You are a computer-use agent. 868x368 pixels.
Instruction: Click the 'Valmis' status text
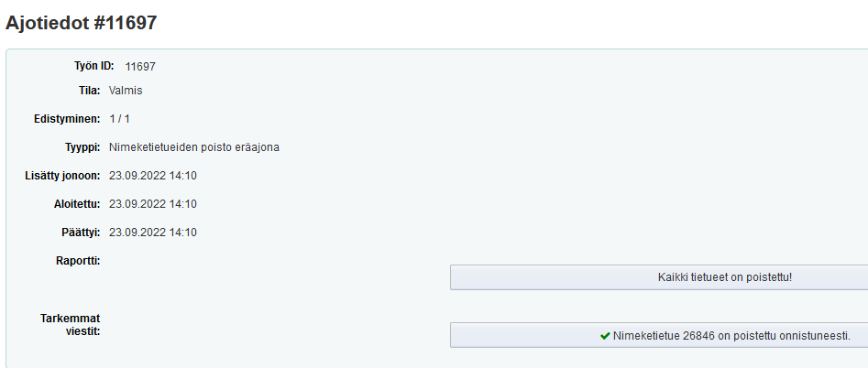coord(126,91)
